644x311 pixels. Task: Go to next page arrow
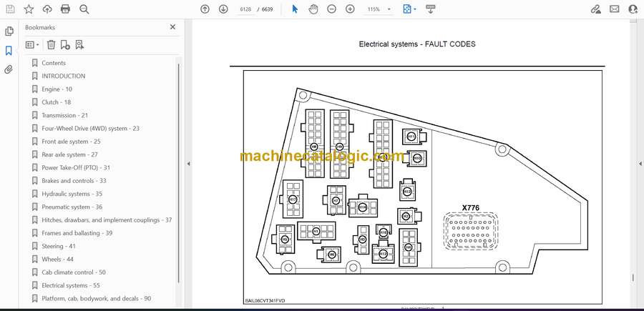tap(223, 9)
